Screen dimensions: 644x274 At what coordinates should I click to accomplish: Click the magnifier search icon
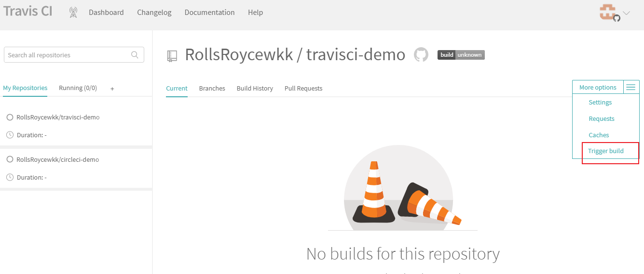tap(135, 55)
